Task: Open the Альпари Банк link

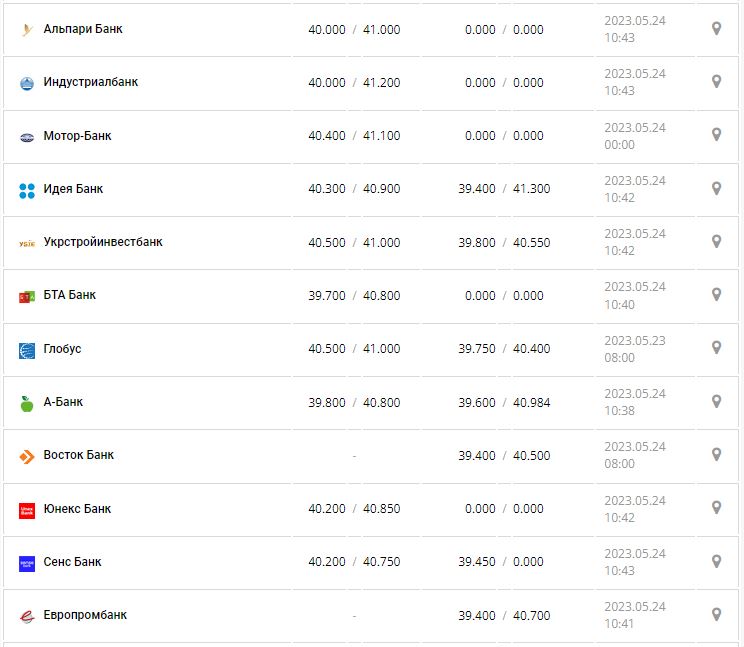Action: click(83, 29)
